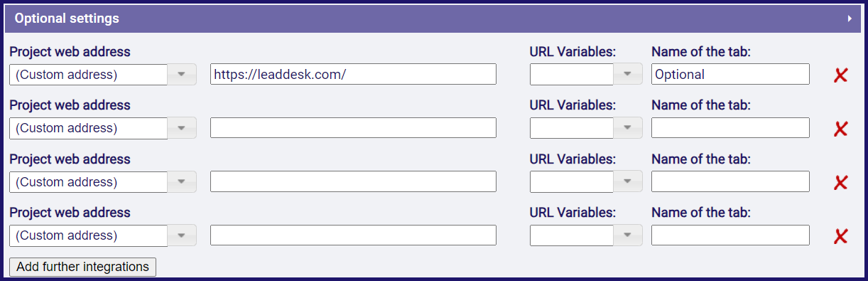The image size is (868, 281).
Task: Click the red X on the third row
Action: [x=841, y=182]
